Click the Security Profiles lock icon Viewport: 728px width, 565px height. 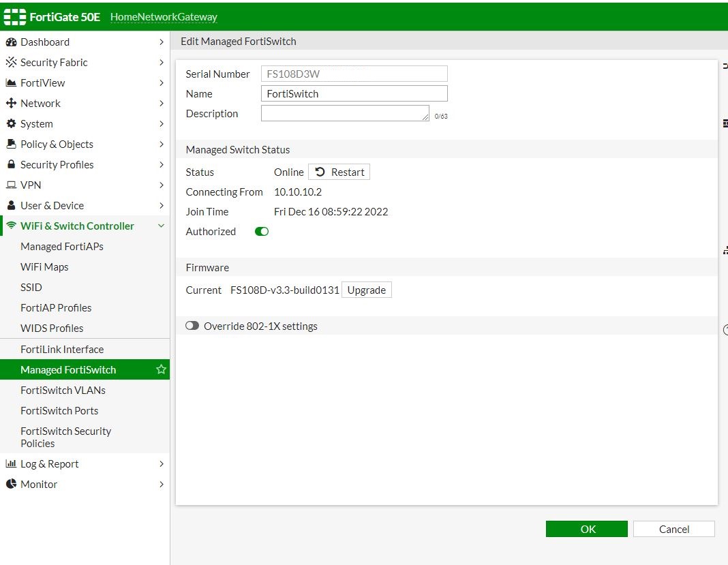tap(11, 164)
